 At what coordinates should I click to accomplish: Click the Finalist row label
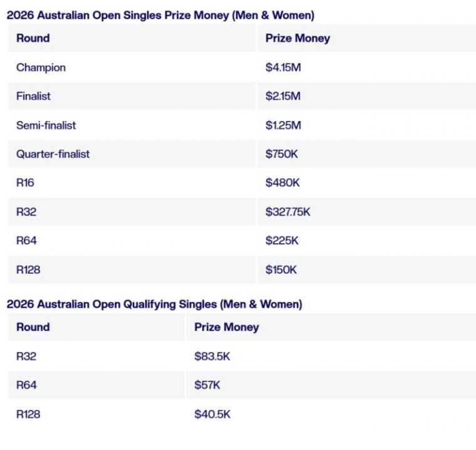33,97
